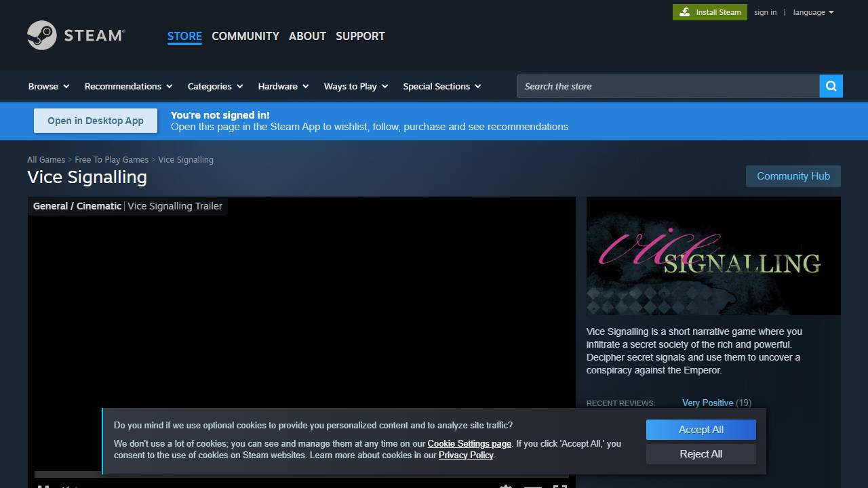
Task: Expand the Ways to Play menu
Action: [x=356, y=86]
